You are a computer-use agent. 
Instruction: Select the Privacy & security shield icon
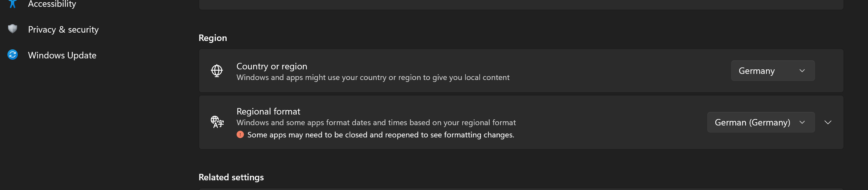(13, 29)
